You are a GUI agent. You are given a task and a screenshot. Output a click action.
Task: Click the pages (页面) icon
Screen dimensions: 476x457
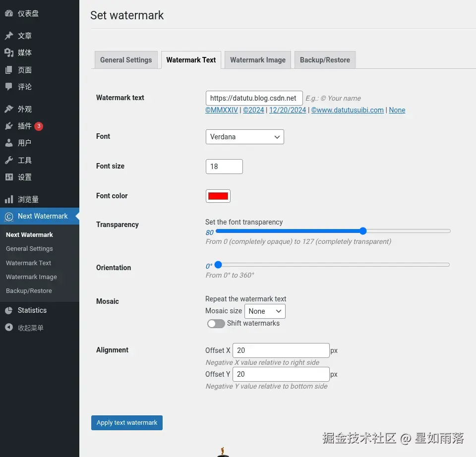9,70
